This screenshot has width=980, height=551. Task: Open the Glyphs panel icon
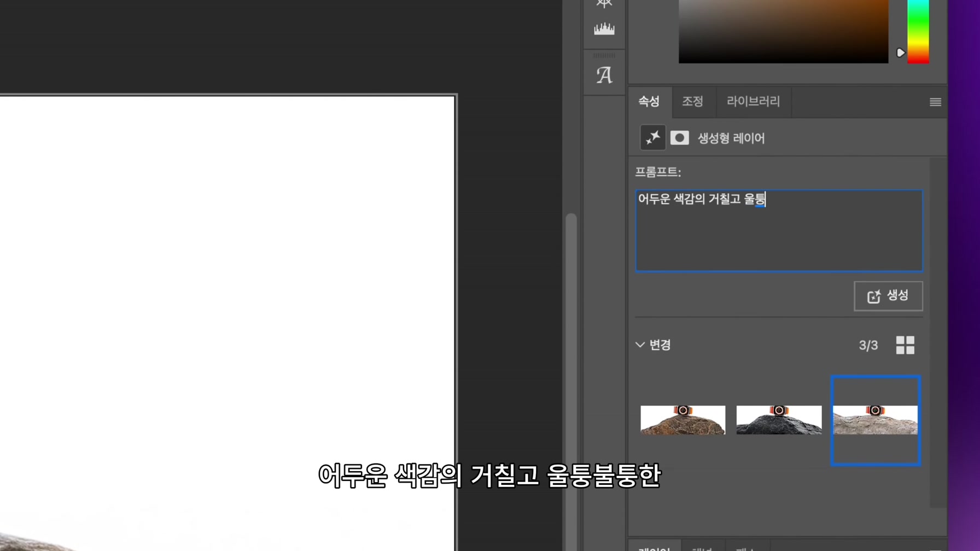604,75
